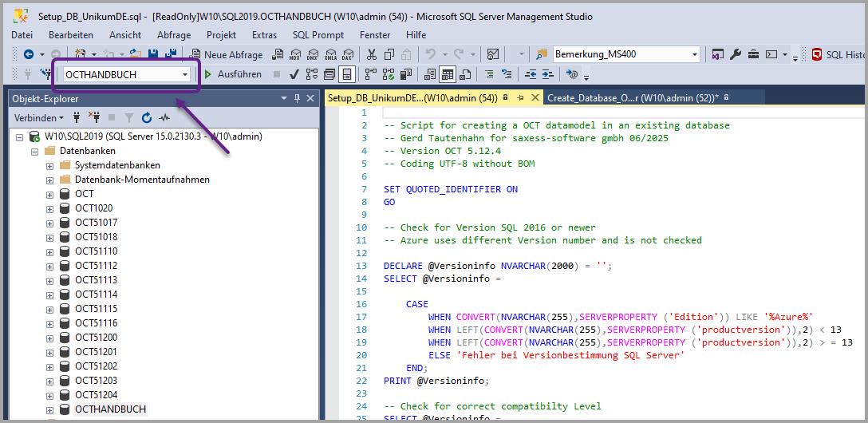Click the DAX query icon

pos(348,54)
